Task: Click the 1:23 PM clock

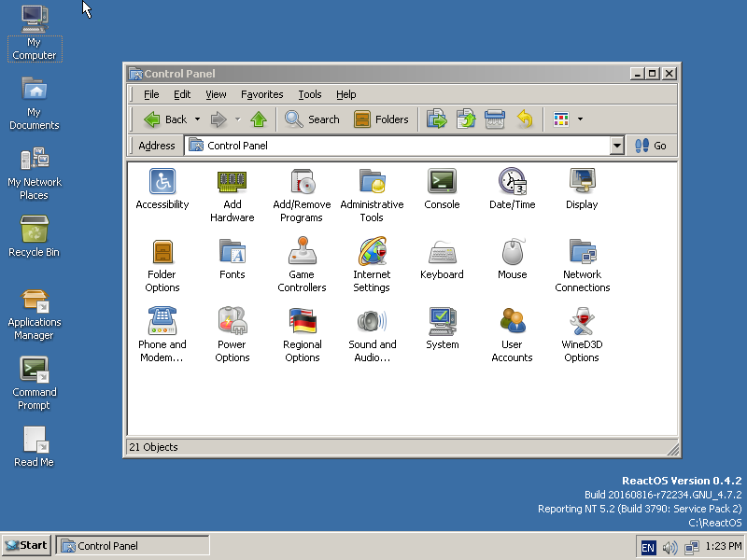Action: tap(723, 546)
